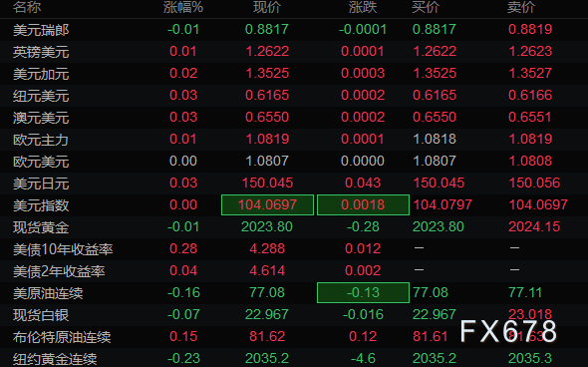Open the 现货黄金 spot gold row
588x367 pixels.
point(294,227)
